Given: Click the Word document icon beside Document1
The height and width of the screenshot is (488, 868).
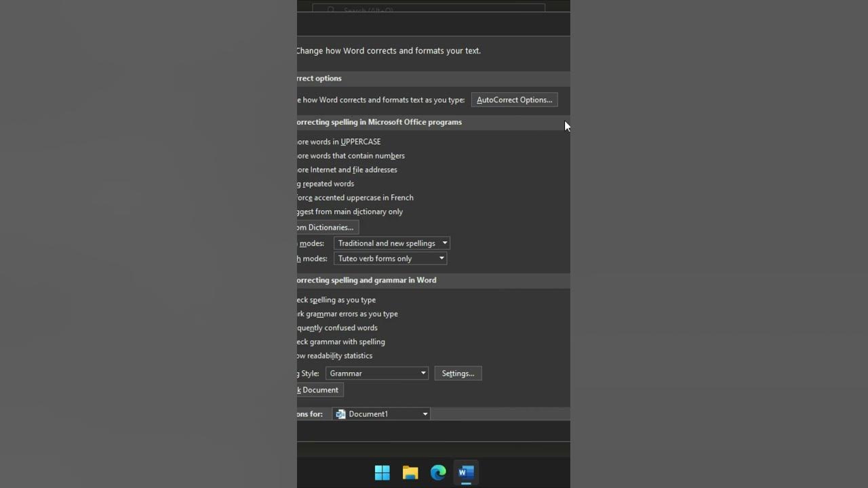Looking at the screenshot, I should [x=340, y=414].
